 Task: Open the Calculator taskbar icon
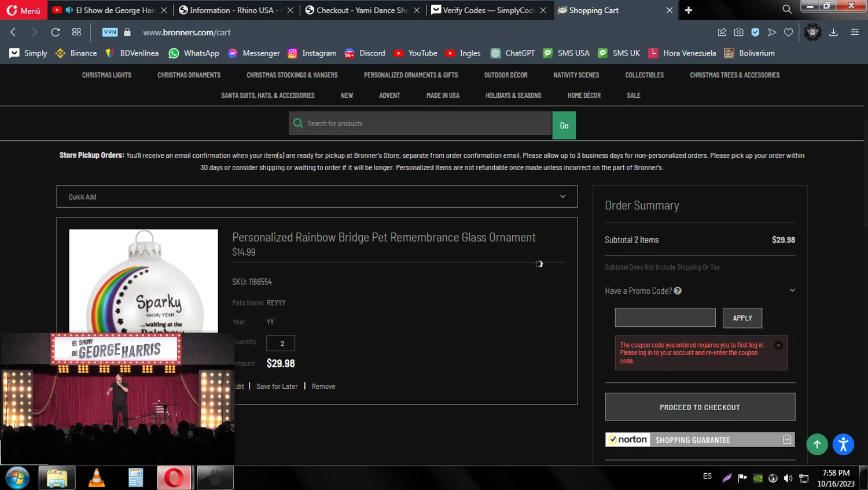click(136, 478)
